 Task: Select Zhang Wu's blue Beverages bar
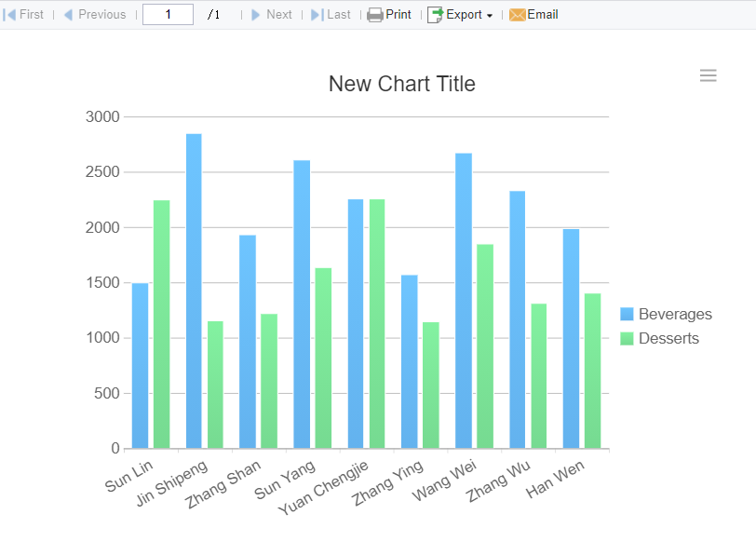tap(518, 319)
